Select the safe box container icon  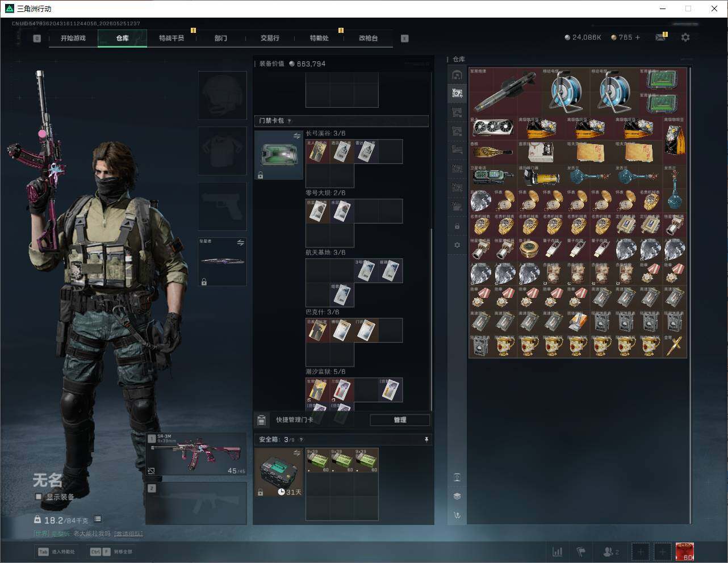278,472
